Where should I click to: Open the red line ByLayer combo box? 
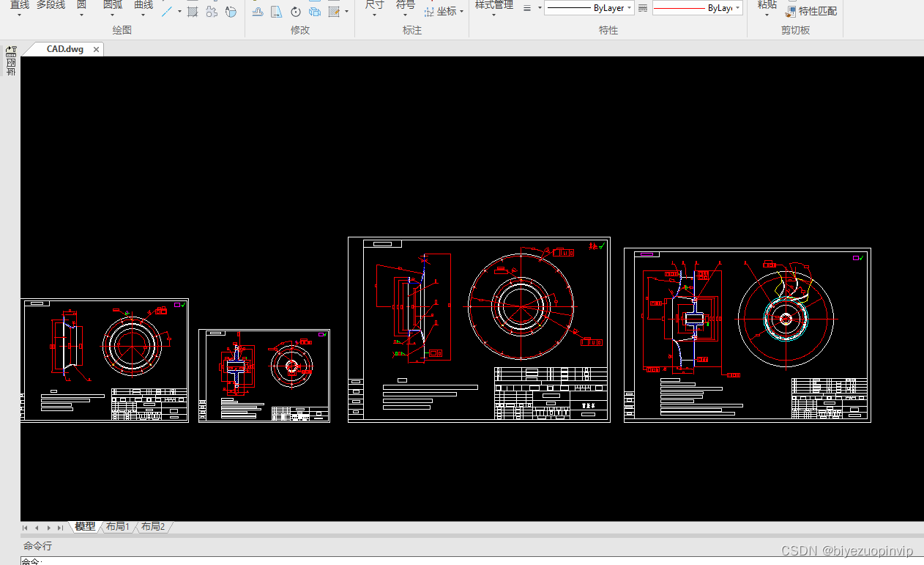pyautogui.click(x=697, y=8)
